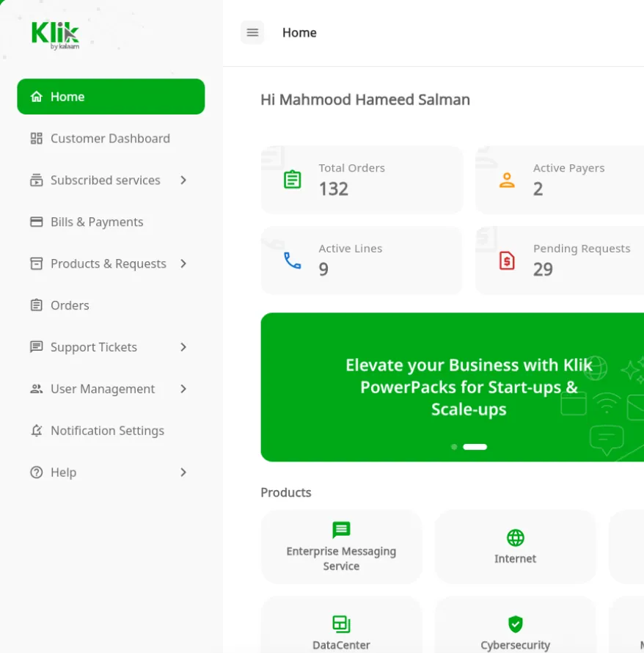644x653 pixels.
Task: Expand the Support Tickets chevron
Action: pos(183,347)
